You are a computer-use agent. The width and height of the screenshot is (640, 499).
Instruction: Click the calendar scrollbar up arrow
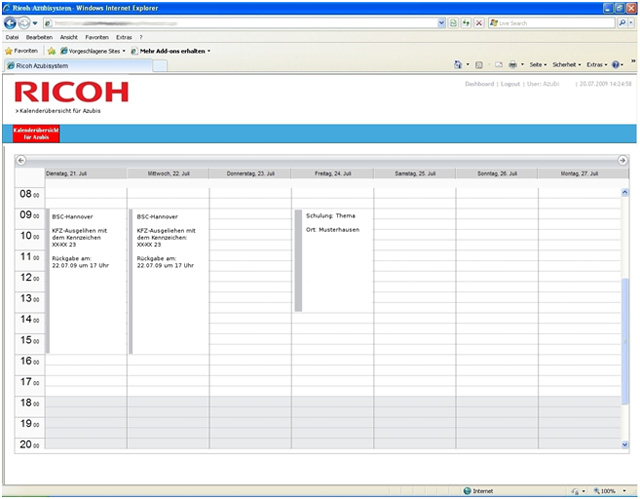[x=625, y=192]
